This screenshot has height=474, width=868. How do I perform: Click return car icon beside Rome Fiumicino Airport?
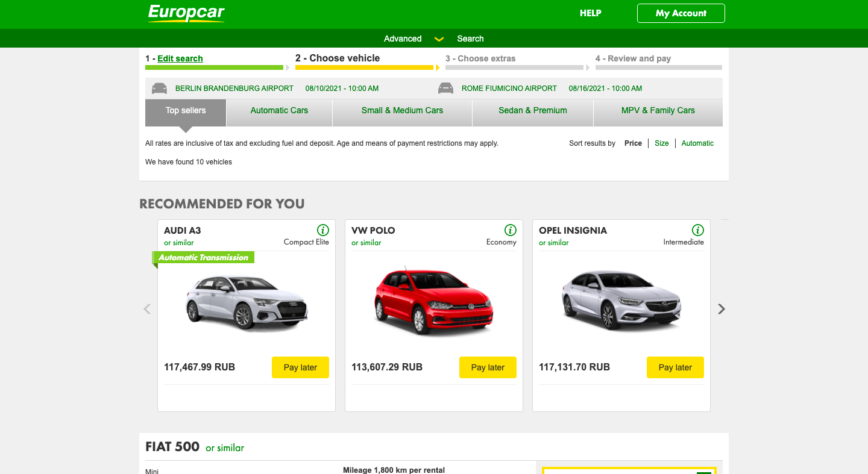(x=445, y=89)
